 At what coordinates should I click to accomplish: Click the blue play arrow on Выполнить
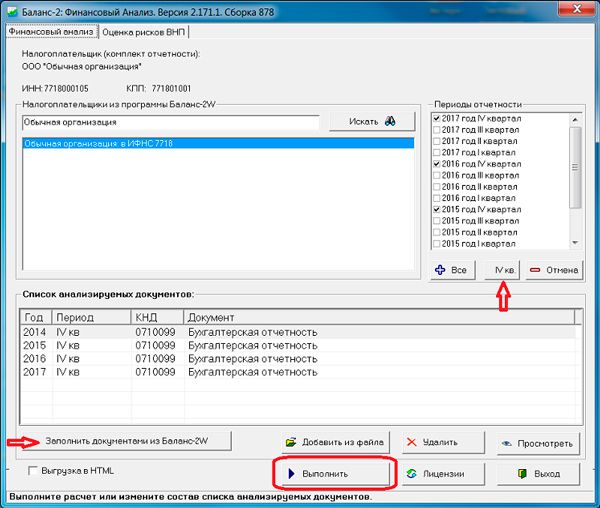[x=292, y=474]
